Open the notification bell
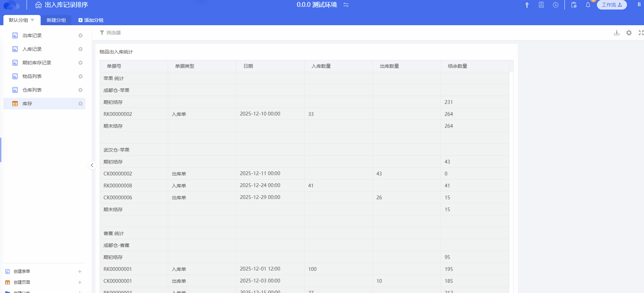This screenshot has width=644, height=293. tap(588, 5)
